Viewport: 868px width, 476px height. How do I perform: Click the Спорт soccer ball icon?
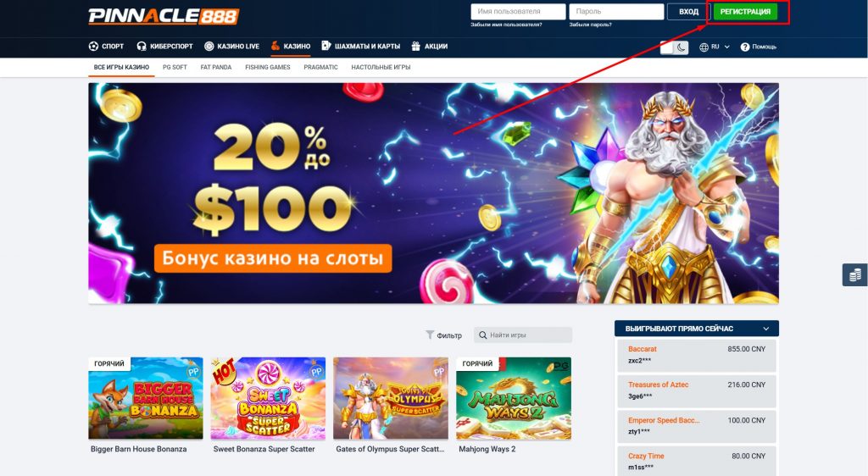point(93,47)
